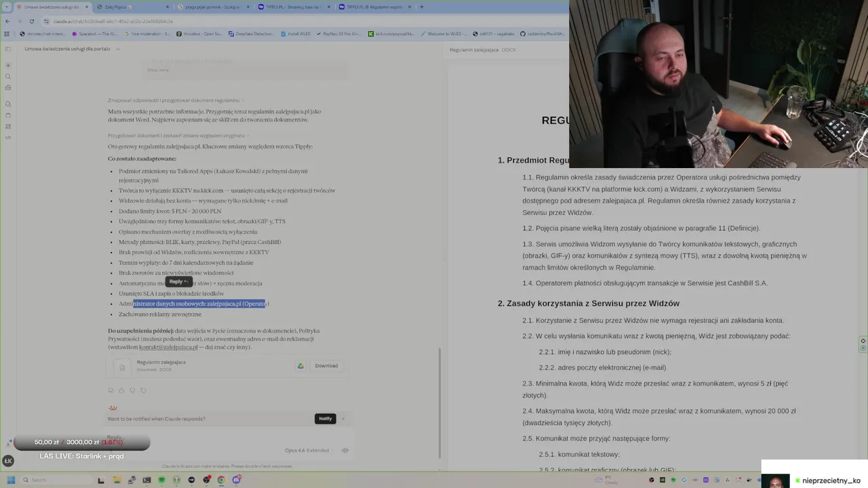Click the Download button for Regulamin zalejpajaca

[326, 366]
